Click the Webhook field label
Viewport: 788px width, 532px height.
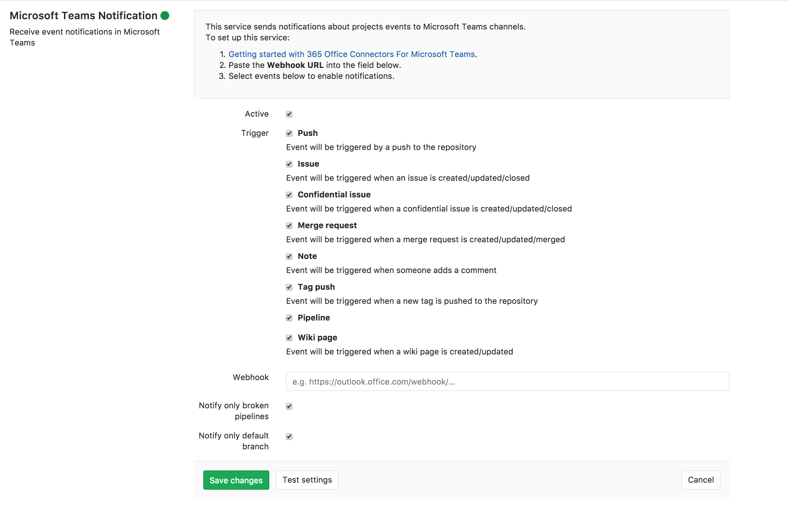(x=250, y=377)
